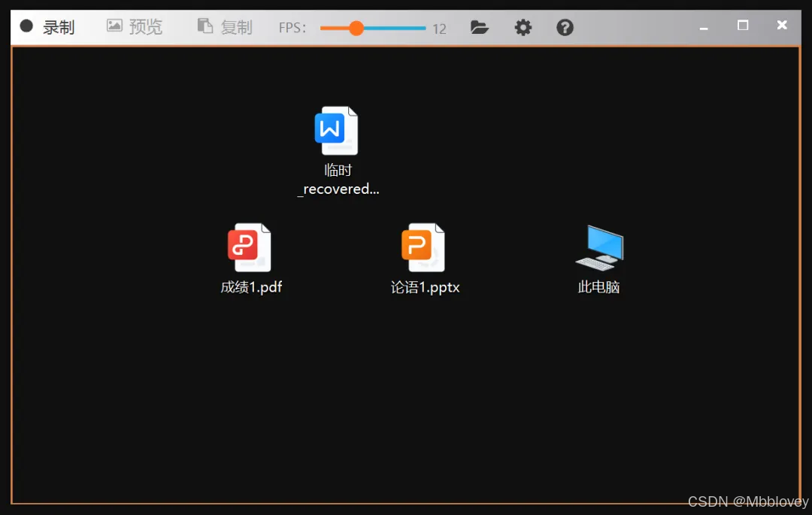Viewport: 812px width, 515px height.
Task: Click the 此电脑 label text
Action: coord(599,286)
